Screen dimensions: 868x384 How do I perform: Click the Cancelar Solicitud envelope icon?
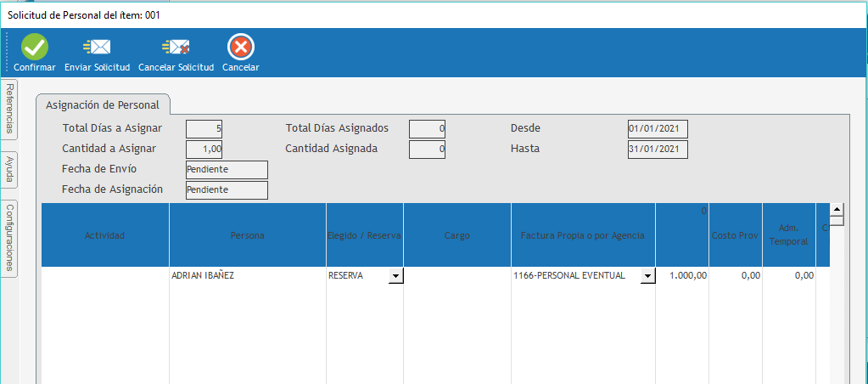[x=176, y=48]
